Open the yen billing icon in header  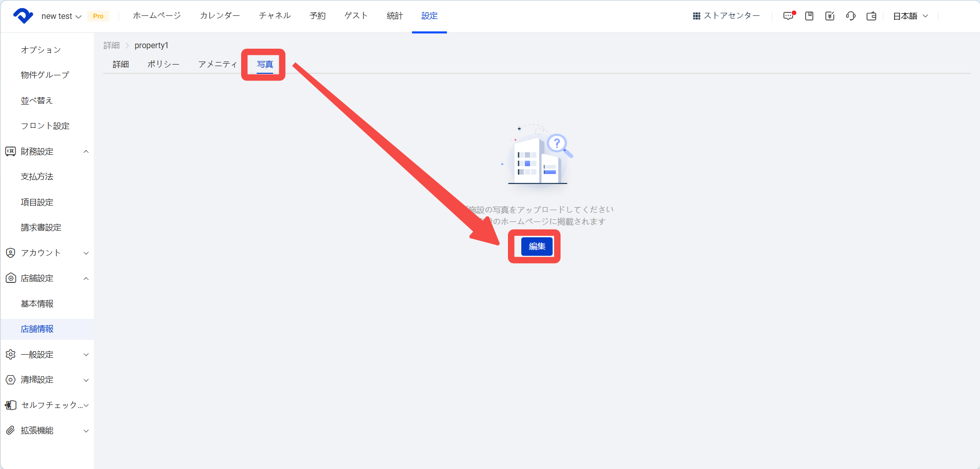830,16
